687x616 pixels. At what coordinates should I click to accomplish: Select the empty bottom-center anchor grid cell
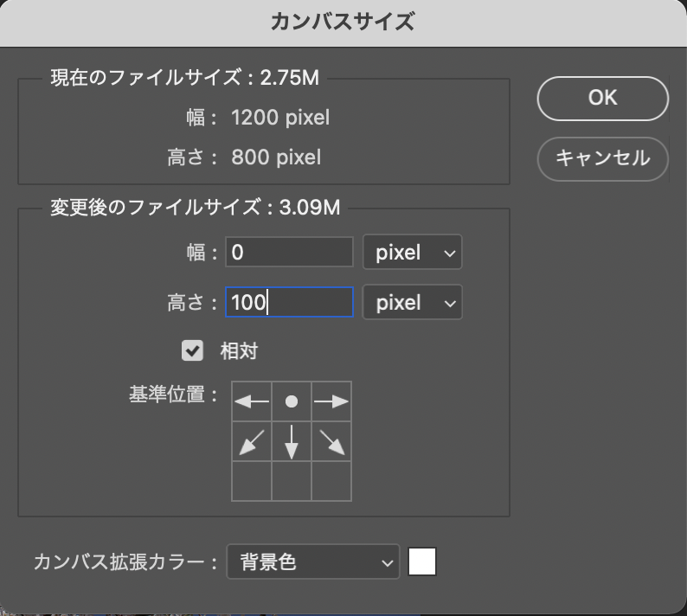[292, 481]
